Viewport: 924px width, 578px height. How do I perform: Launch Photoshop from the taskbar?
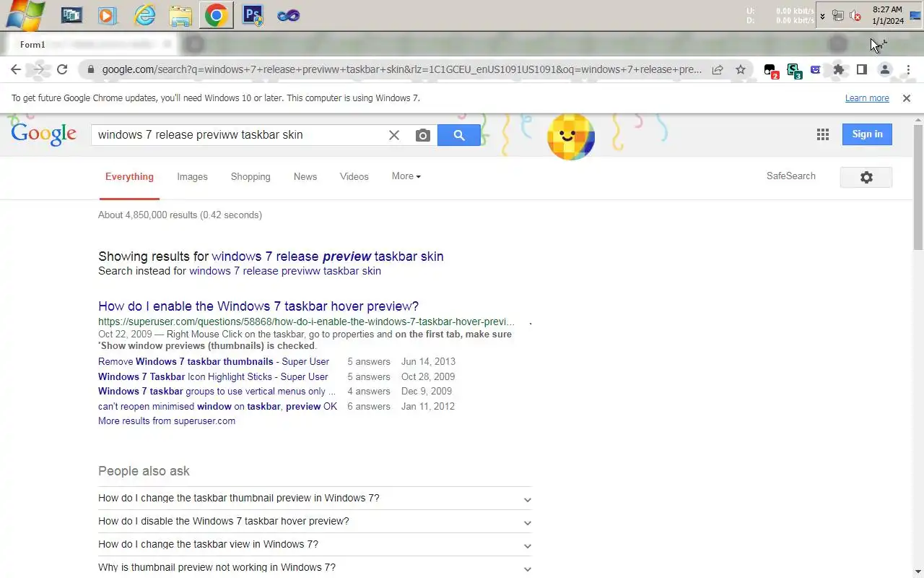(x=253, y=15)
